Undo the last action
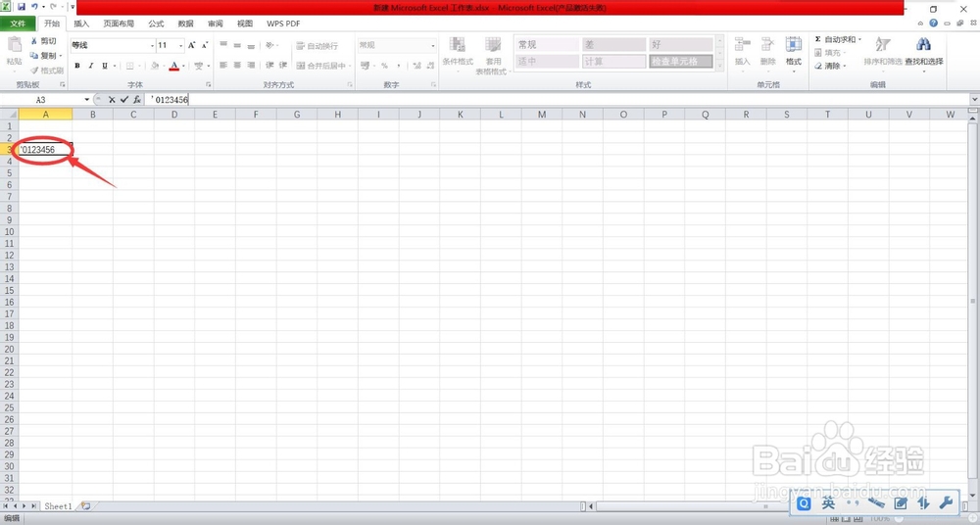Image resolution: width=980 pixels, height=525 pixels. tap(34, 7)
